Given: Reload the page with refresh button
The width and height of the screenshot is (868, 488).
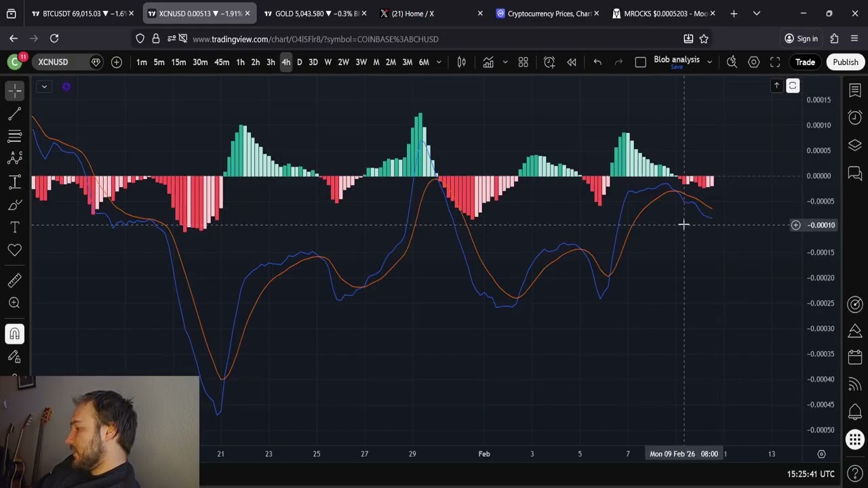Looking at the screenshot, I should point(54,39).
